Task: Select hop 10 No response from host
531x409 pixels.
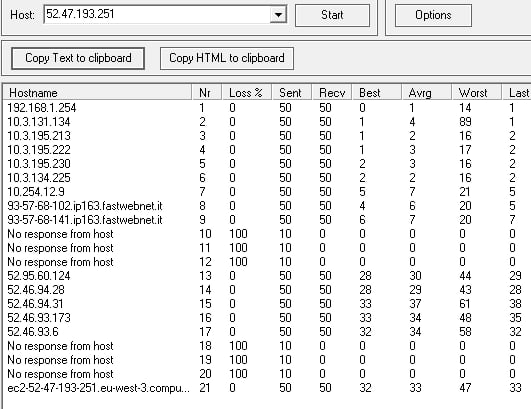Action: point(267,234)
